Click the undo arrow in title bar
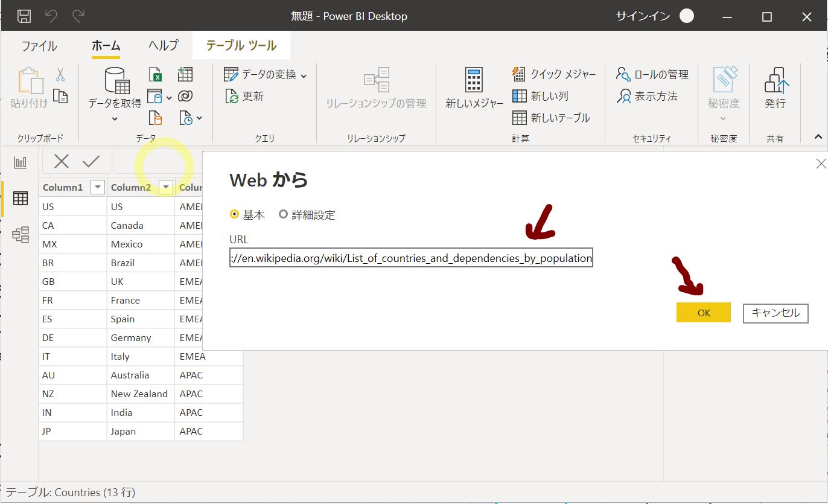 point(51,16)
